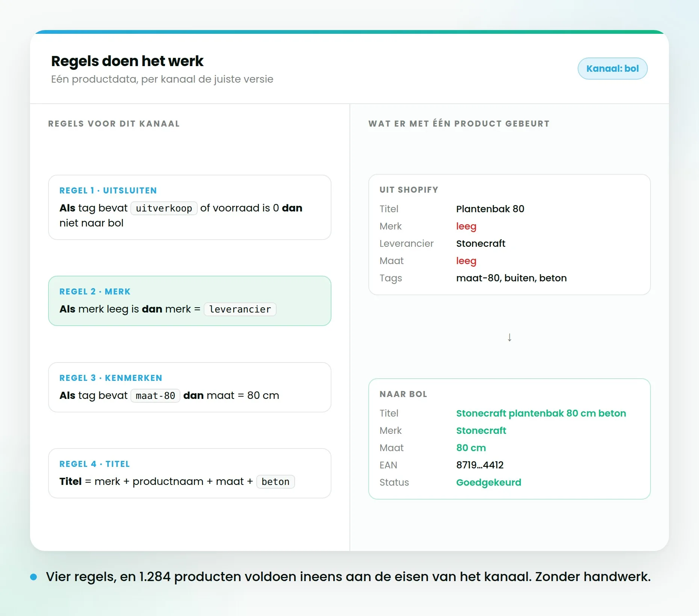Click the red leeg value next to Maat
This screenshot has width=699, height=616.
466,261
